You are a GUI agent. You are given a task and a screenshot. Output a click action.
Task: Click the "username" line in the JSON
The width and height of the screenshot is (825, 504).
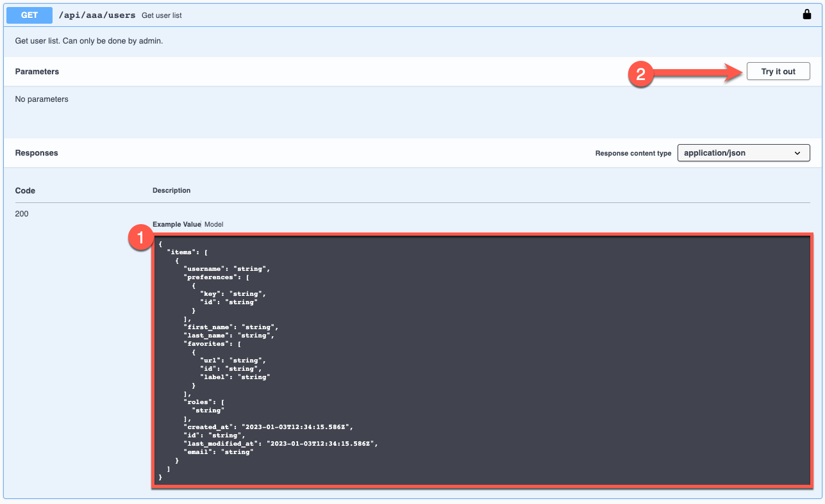pos(227,269)
